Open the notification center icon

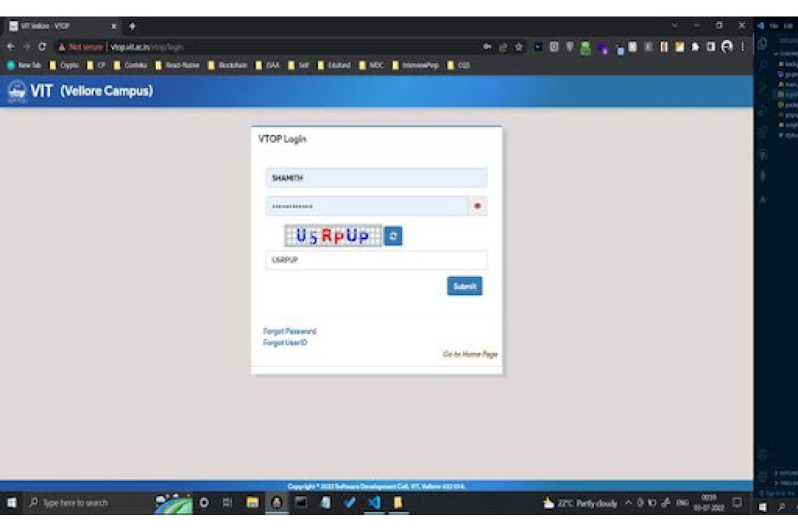point(737,502)
